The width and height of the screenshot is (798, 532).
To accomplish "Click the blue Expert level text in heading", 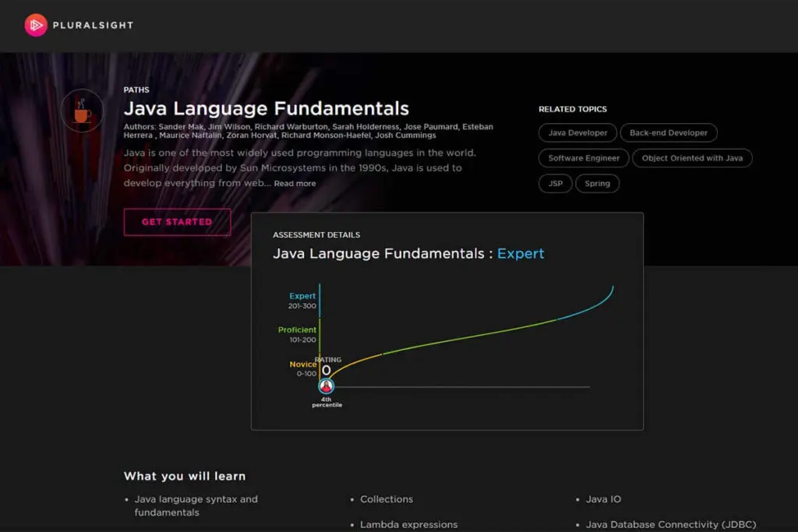I will tap(521, 253).
